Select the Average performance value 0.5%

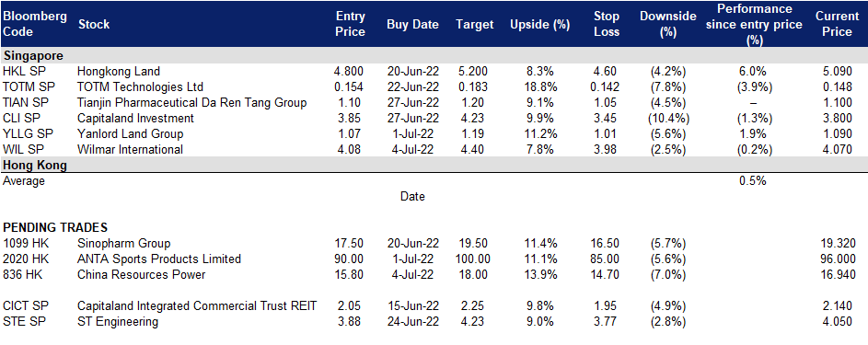(752, 181)
